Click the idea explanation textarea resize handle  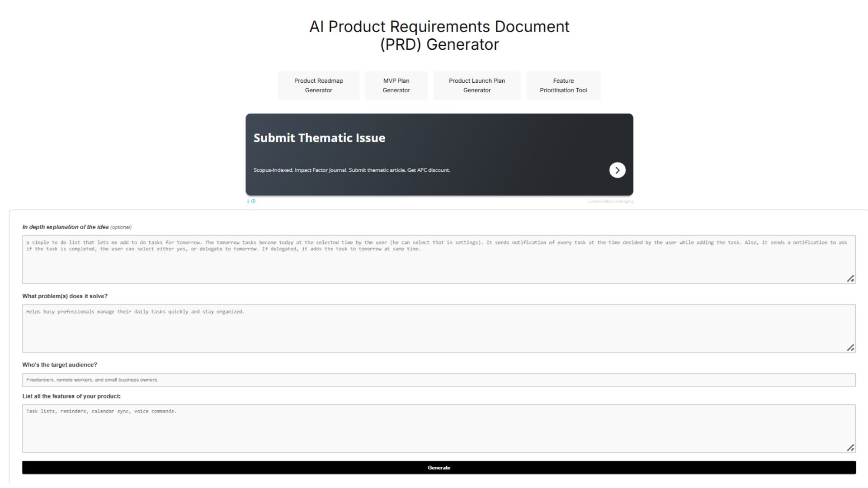[850, 279]
